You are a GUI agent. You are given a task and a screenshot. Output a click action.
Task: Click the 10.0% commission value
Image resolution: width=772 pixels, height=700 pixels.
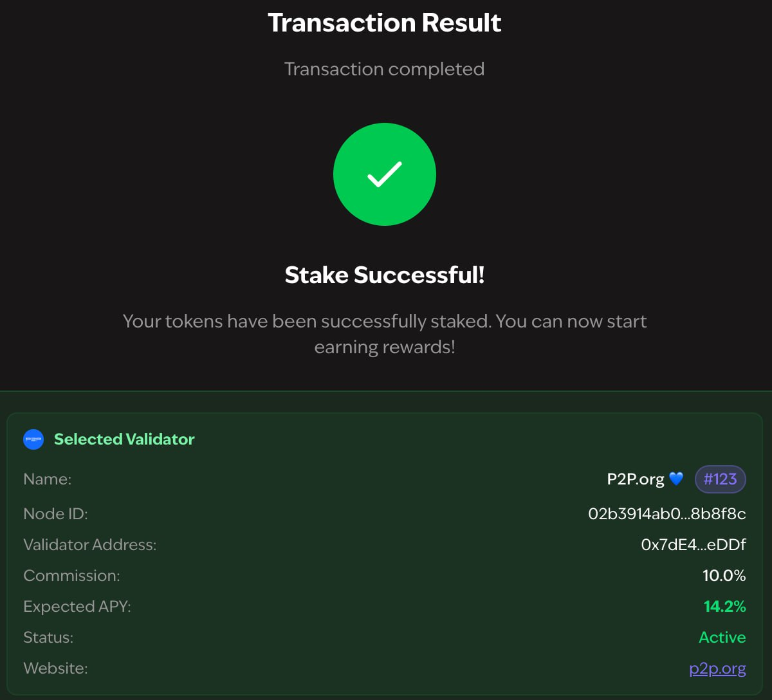point(724,576)
